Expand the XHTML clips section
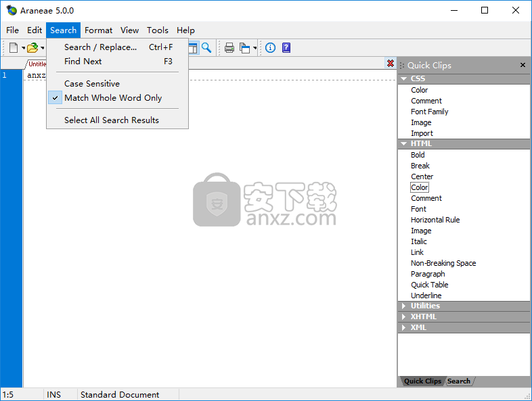The image size is (532, 401). tap(404, 316)
